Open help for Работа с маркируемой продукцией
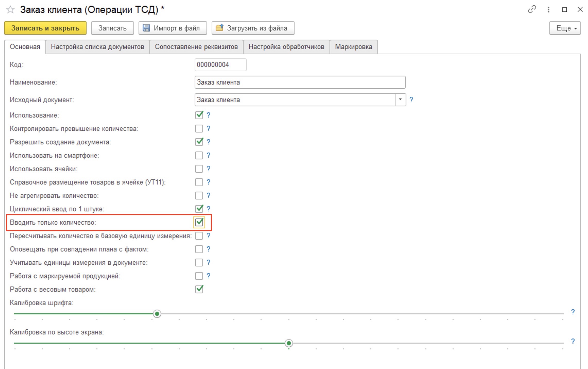Viewport: 588px width, 369px height. click(209, 276)
